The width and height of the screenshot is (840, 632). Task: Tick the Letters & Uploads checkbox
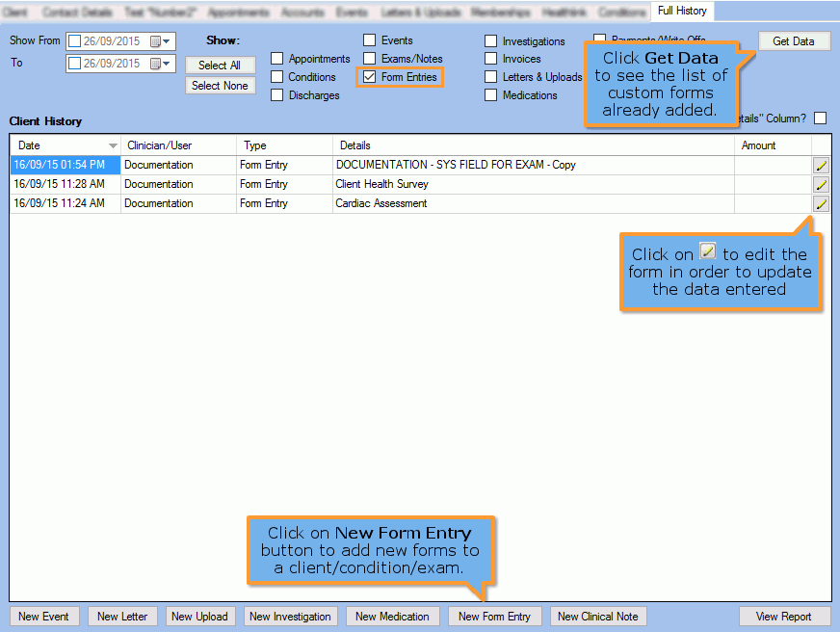click(x=490, y=76)
